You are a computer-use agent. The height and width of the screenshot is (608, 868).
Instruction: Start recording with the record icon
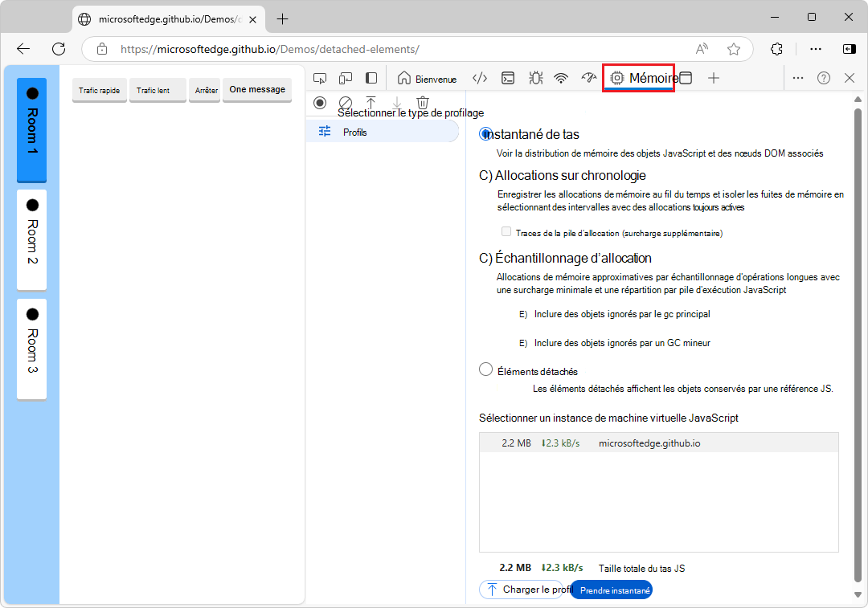[320, 102]
